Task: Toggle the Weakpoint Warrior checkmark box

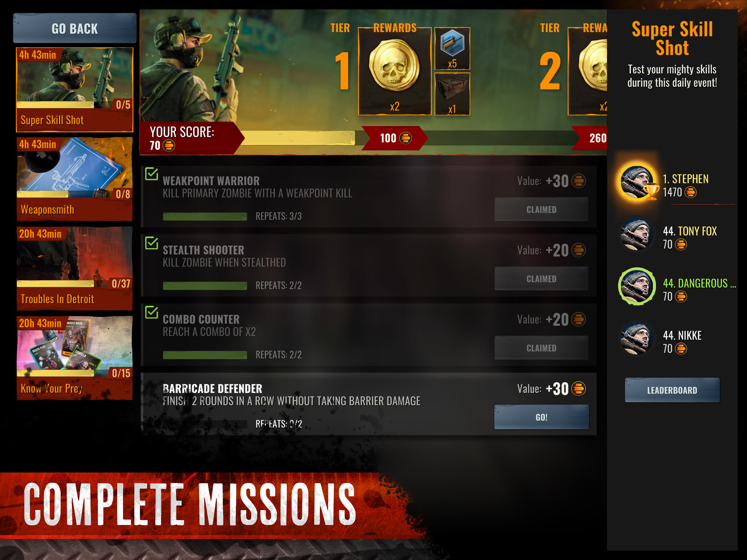Action: [152, 174]
